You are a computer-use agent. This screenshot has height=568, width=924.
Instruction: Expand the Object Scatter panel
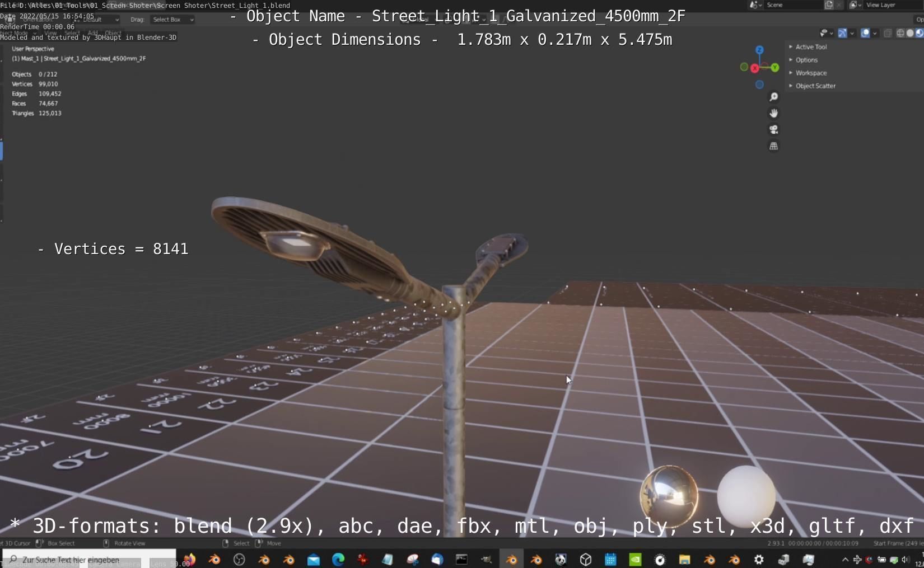point(812,86)
